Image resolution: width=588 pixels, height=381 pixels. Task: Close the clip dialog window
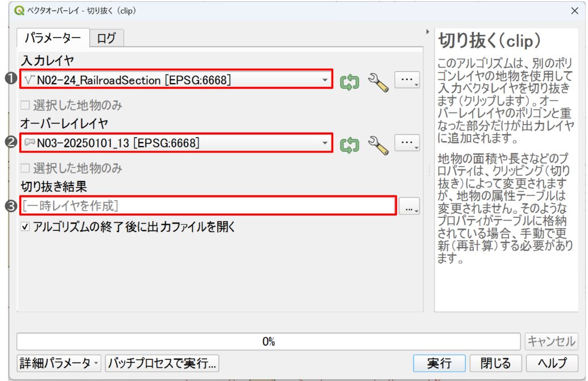(574, 11)
